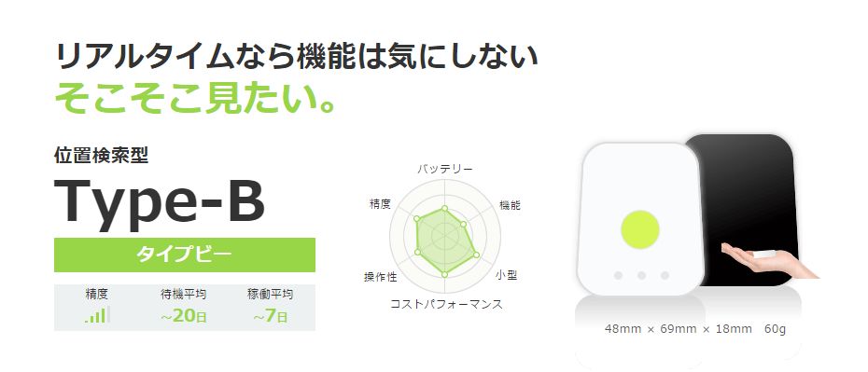Viewport: 868px width, 372px height.
Task: Select the 機能 radar chart label
Action: 510,205
